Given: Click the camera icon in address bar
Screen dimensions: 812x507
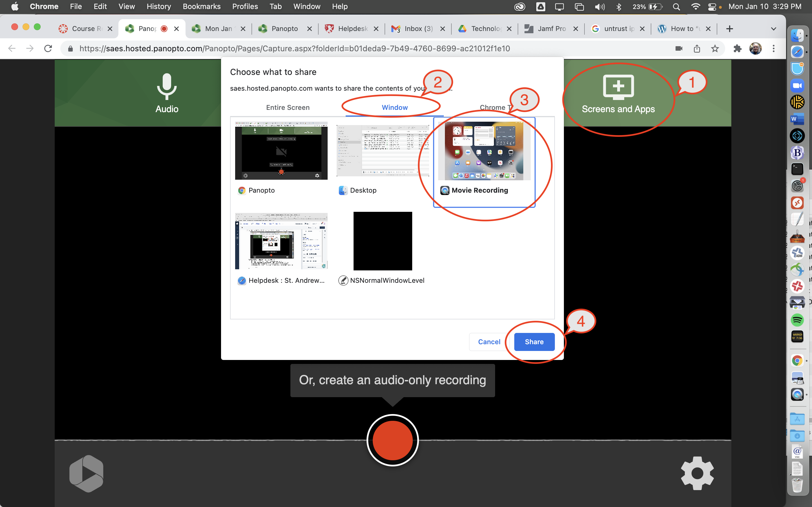Looking at the screenshot, I should pyautogui.click(x=679, y=49).
